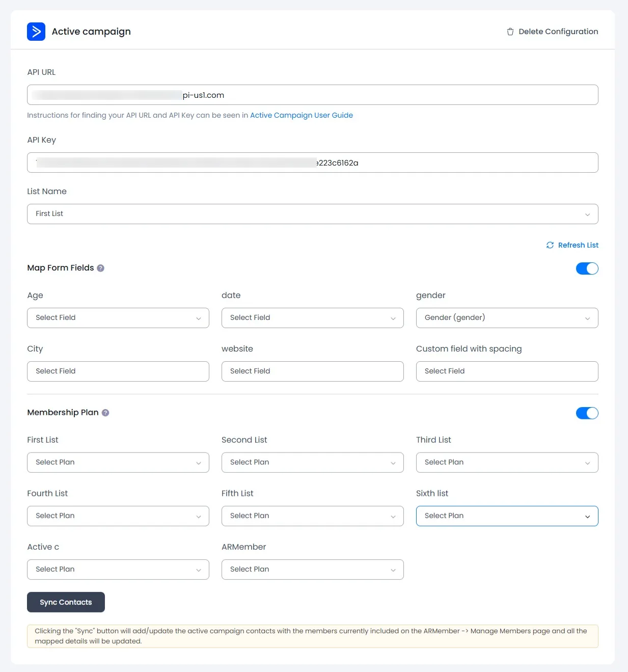Image resolution: width=628 pixels, height=672 pixels.
Task: Click the List Name label
Action: click(x=47, y=192)
